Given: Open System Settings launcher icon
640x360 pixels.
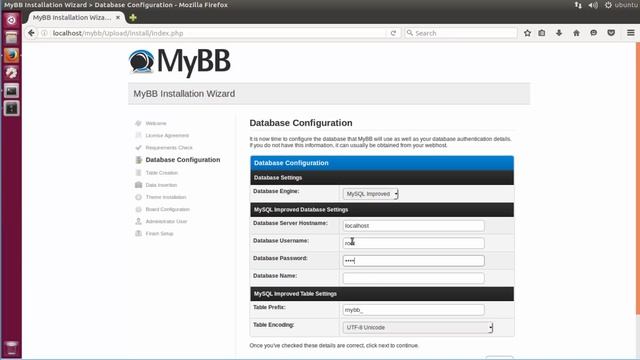Looking at the screenshot, I should (x=11, y=73).
